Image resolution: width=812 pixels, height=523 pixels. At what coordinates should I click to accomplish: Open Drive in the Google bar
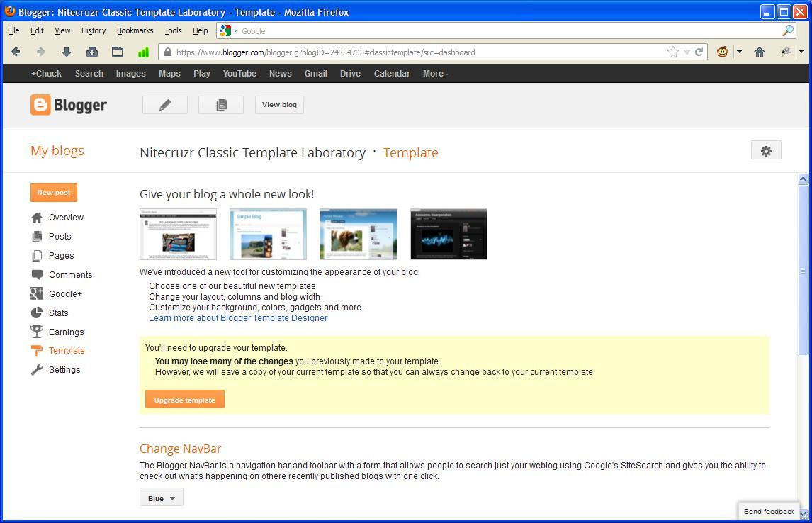click(x=350, y=74)
